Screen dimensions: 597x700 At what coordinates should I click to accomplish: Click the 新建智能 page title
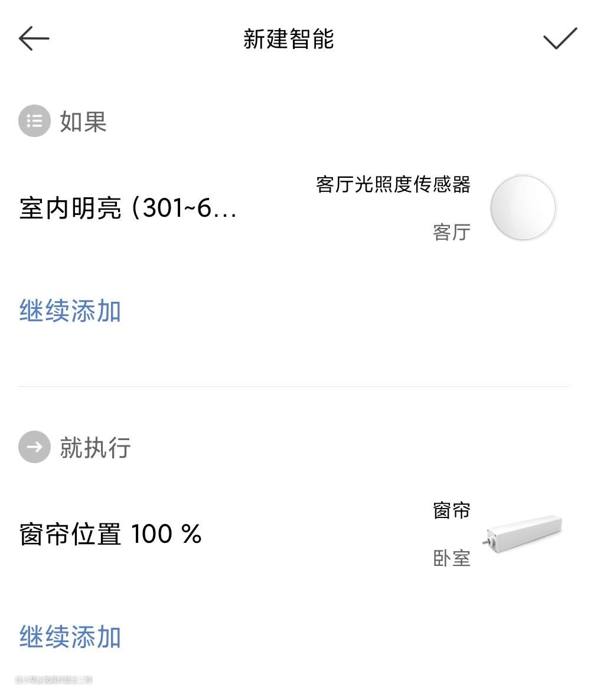[x=289, y=39]
